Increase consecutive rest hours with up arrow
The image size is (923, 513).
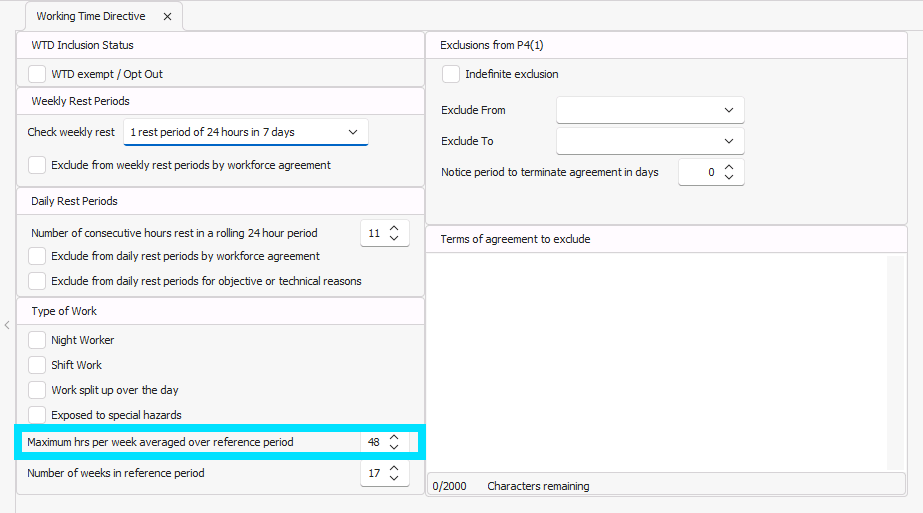pos(394,228)
